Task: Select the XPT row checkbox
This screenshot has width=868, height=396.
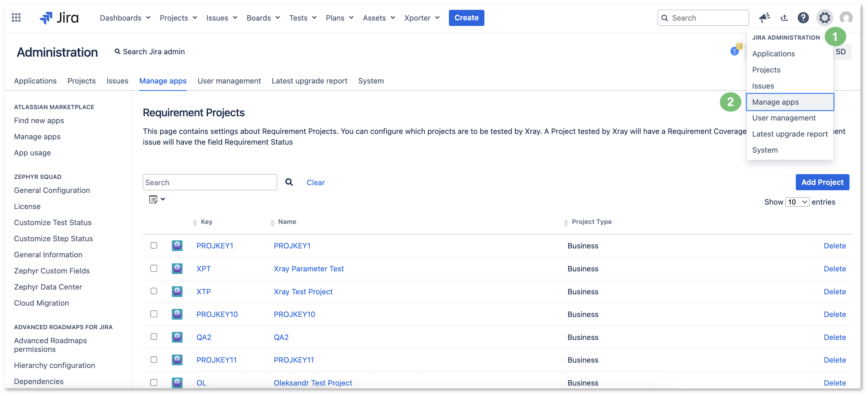Action: (x=154, y=268)
